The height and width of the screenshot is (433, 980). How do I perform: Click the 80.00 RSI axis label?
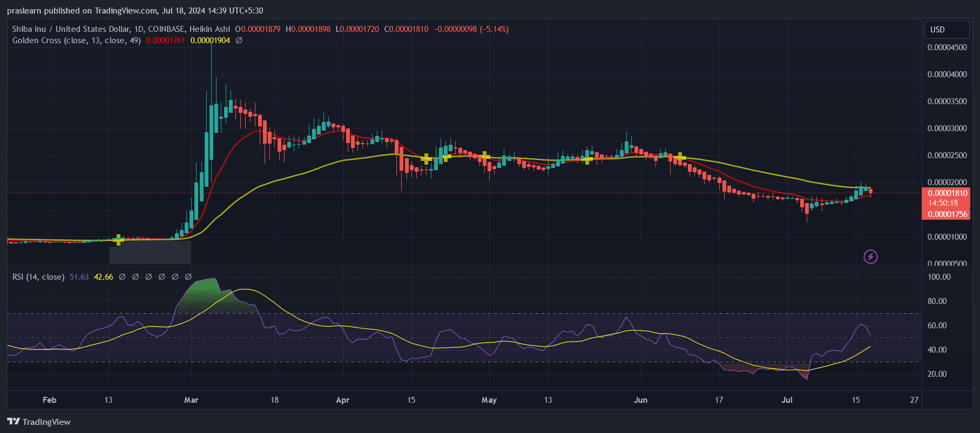click(x=937, y=301)
